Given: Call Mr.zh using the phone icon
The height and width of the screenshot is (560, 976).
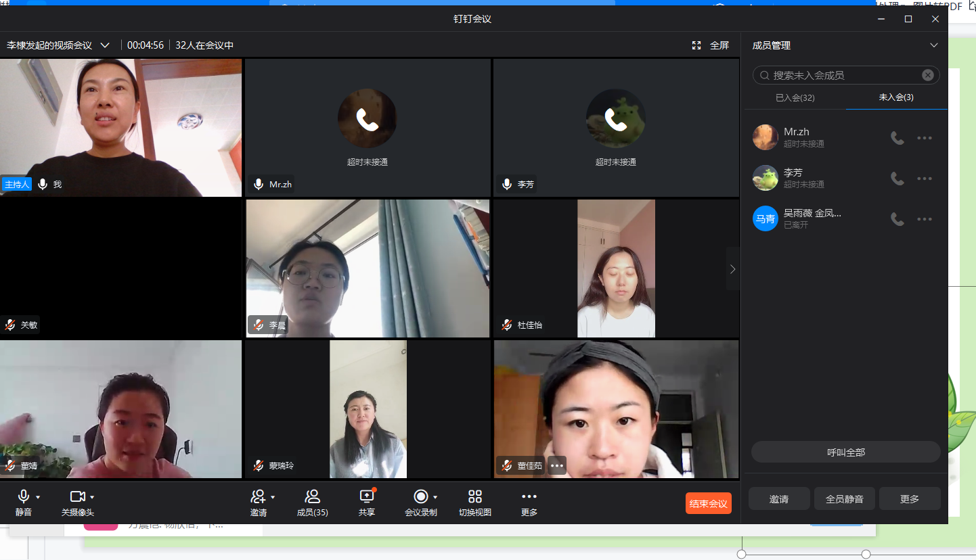Looking at the screenshot, I should pos(897,138).
